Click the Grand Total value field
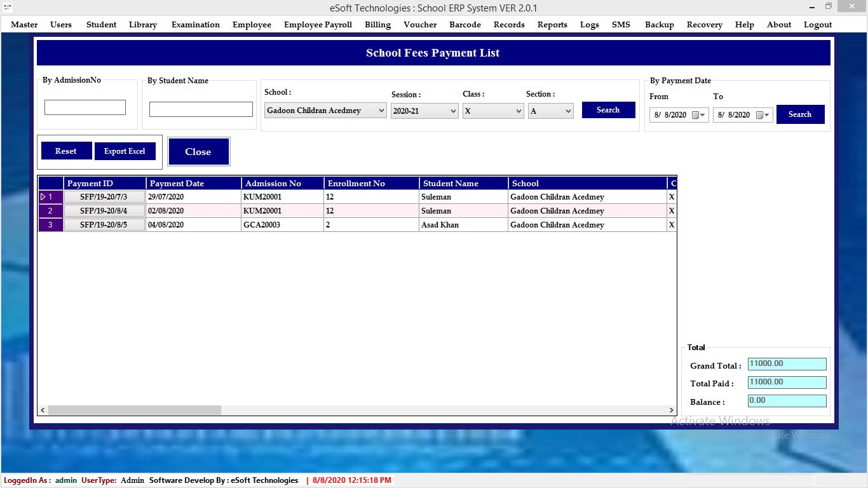The image size is (868, 488). pyautogui.click(x=787, y=364)
